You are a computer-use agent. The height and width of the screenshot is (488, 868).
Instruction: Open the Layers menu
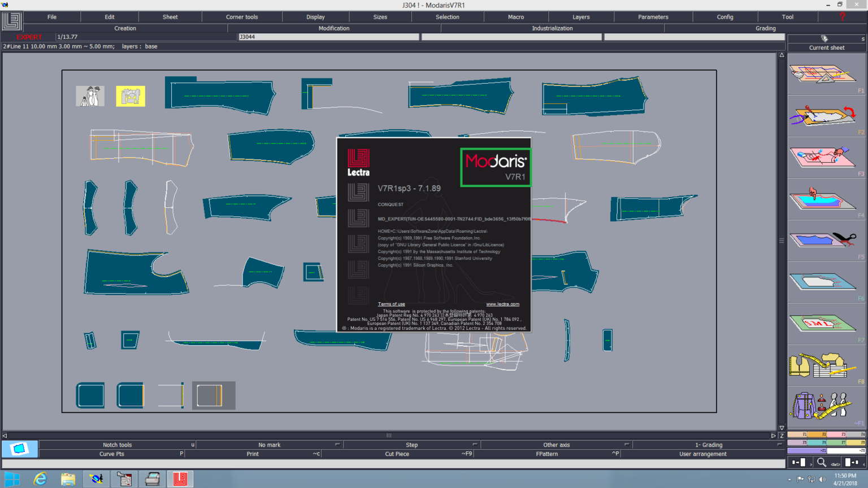click(581, 17)
